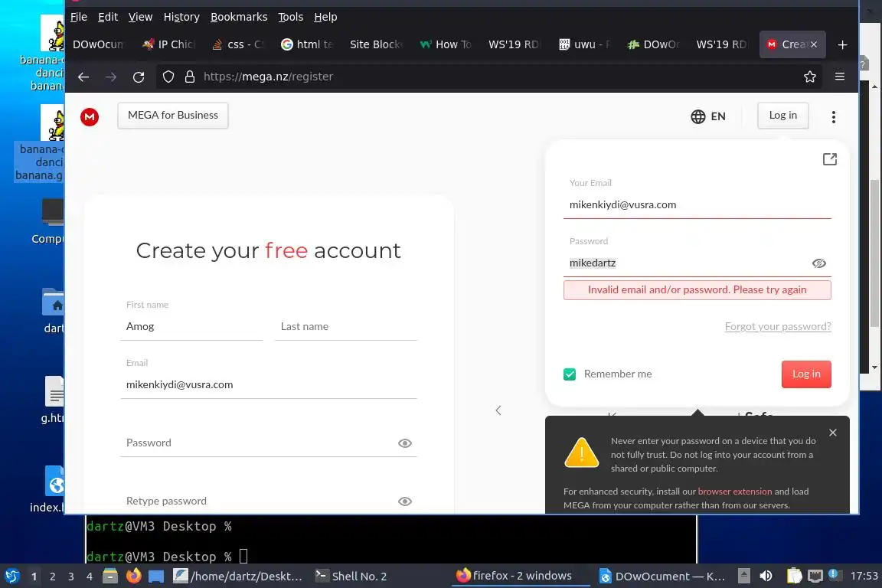Viewport: 882px width, 588px height.
Task: Click blue show desktop icon in taskbar
Action: tap(156, 577)
